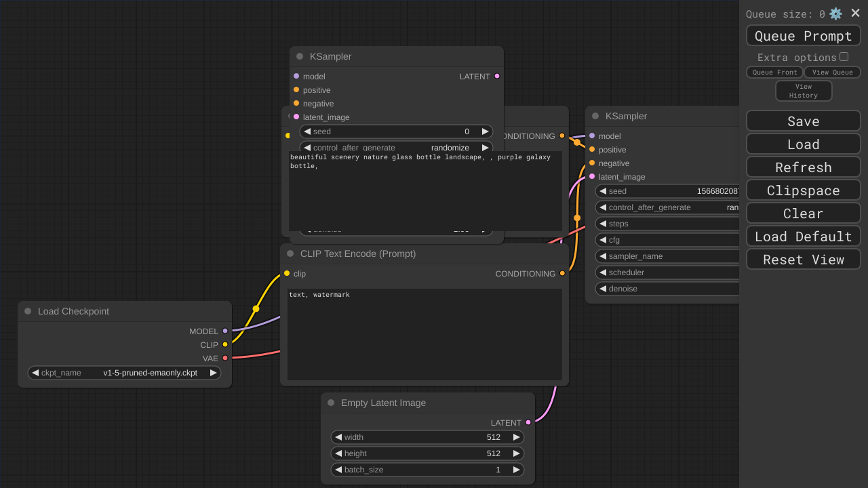Click the VAE output port on Load Checkpoint

(x=225, y=358)
